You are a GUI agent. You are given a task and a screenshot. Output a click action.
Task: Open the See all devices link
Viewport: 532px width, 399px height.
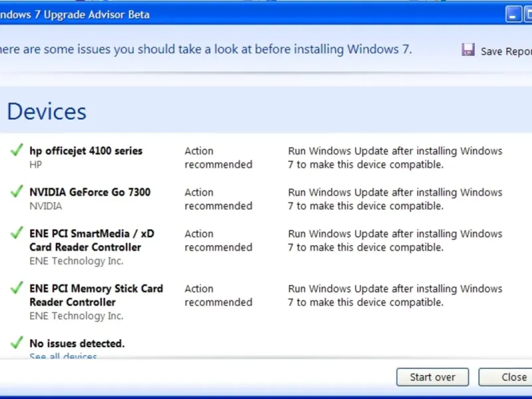pos(63,357)
